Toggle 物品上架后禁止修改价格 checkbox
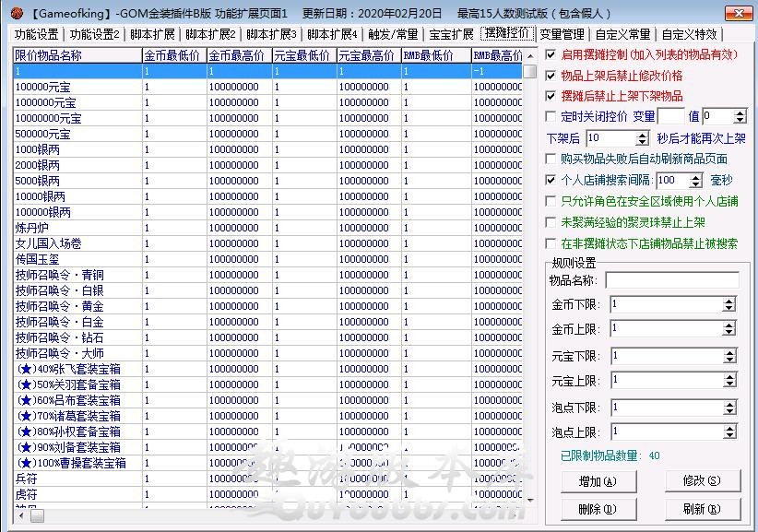 click(551, 76)
